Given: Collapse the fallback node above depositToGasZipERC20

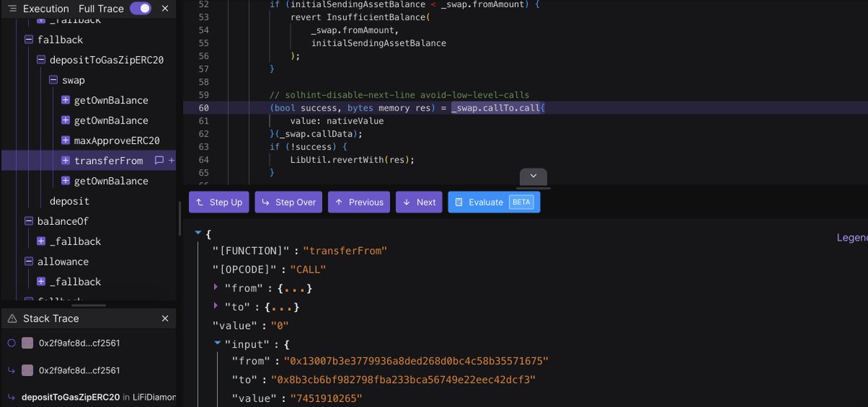Looking at the screenshot, I should (x=29, y=40).
